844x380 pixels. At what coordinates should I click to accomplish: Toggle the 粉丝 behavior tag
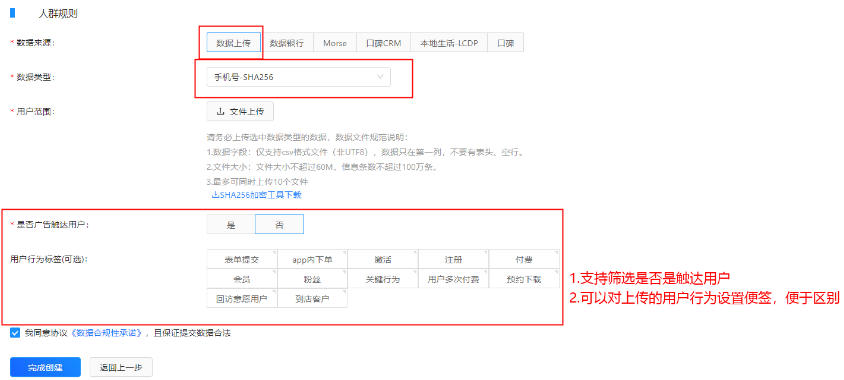click(313, 279)
